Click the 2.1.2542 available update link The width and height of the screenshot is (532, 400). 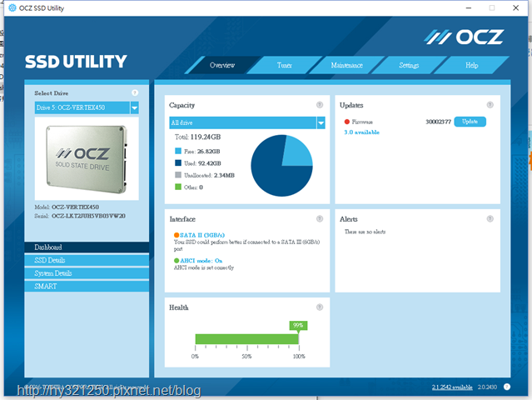452,387
